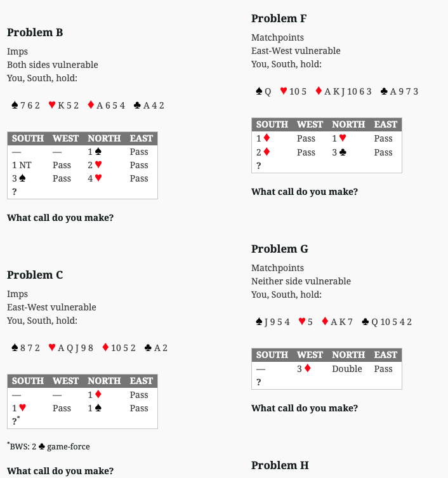Screen dimensions: 448x478
Task: Click the Double call in Problem G table
Action: 347,369
